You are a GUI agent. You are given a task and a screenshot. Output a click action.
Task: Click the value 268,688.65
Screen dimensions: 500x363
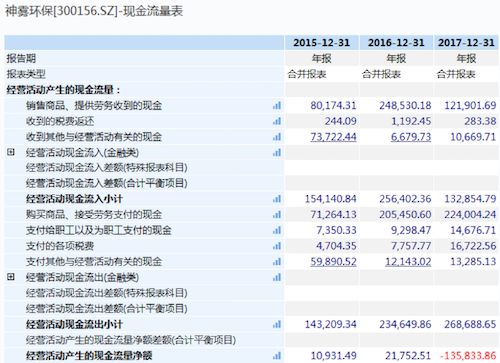[x=470, y=324]
